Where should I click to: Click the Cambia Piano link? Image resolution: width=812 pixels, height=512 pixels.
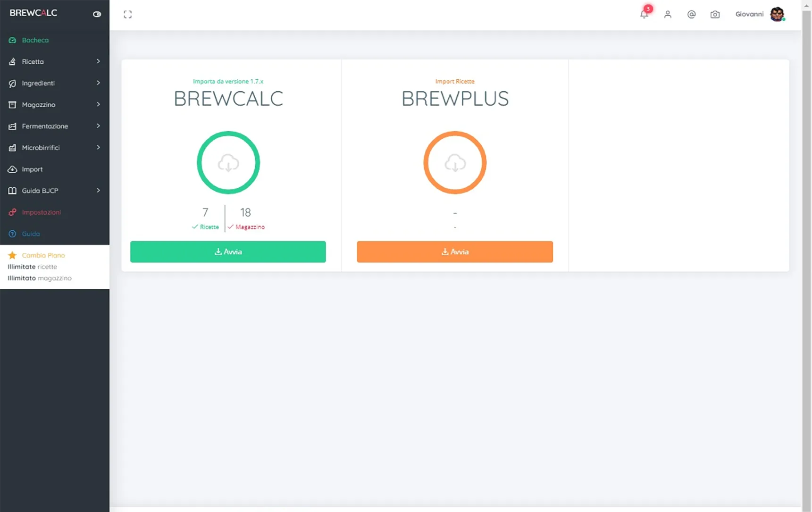pyautogui.click(x=43, y=255)
